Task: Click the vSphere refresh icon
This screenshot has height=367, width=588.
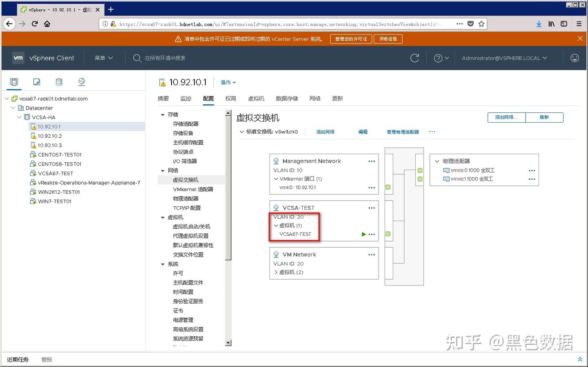Action: click(x=414, y=58)
